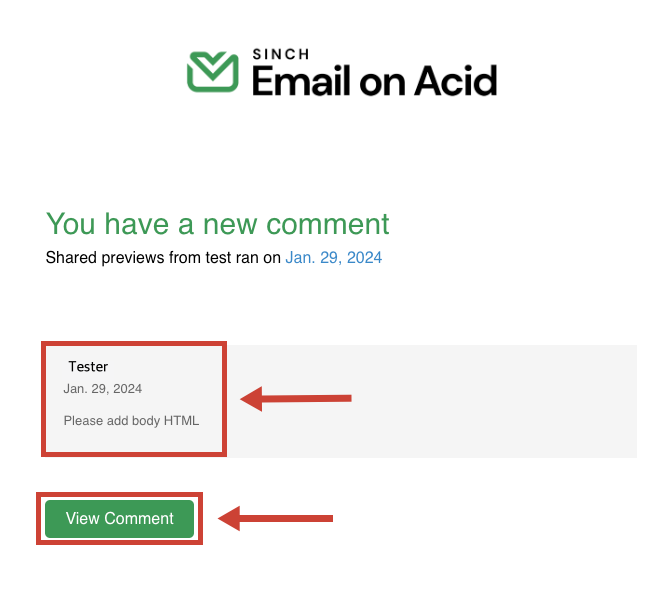The width and height of the screenshot is (665, 589).
Task: Click the green View Comment button
Action: tap(120, 519)
